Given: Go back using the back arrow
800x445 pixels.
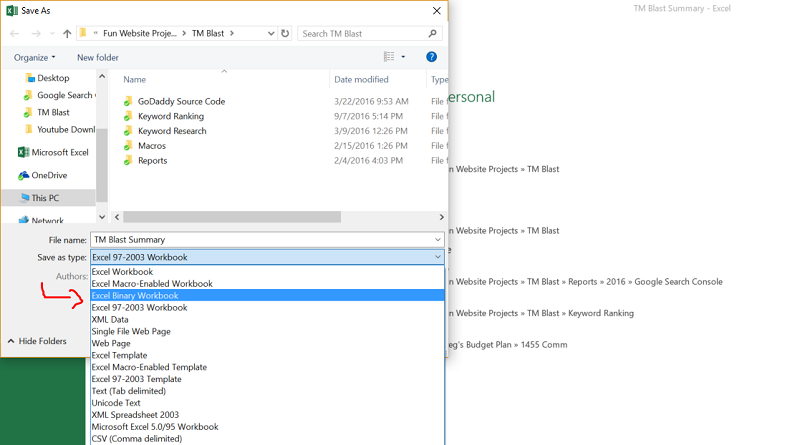Looking at the screenshot, I should coord(14,34).
